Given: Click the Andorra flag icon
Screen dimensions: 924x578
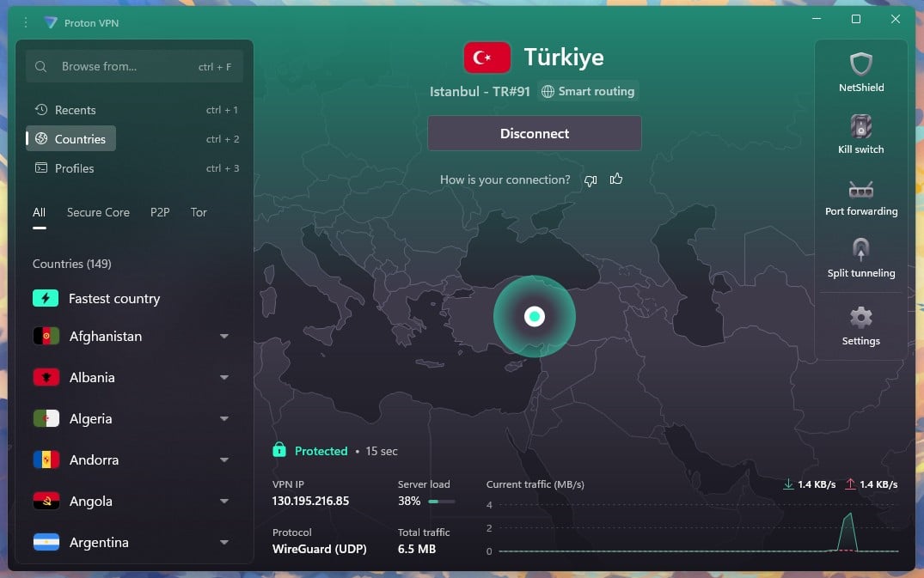Looking at the screenshot, I should click(46, 459).
